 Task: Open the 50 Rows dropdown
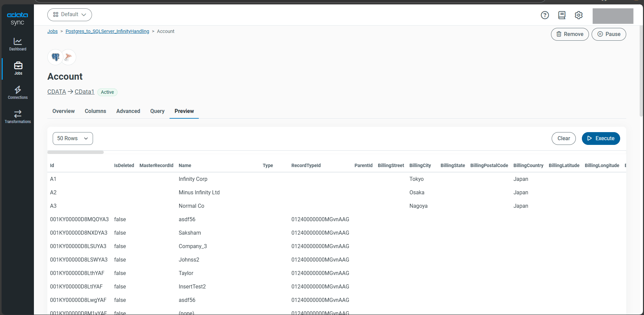tap(73, 139)
